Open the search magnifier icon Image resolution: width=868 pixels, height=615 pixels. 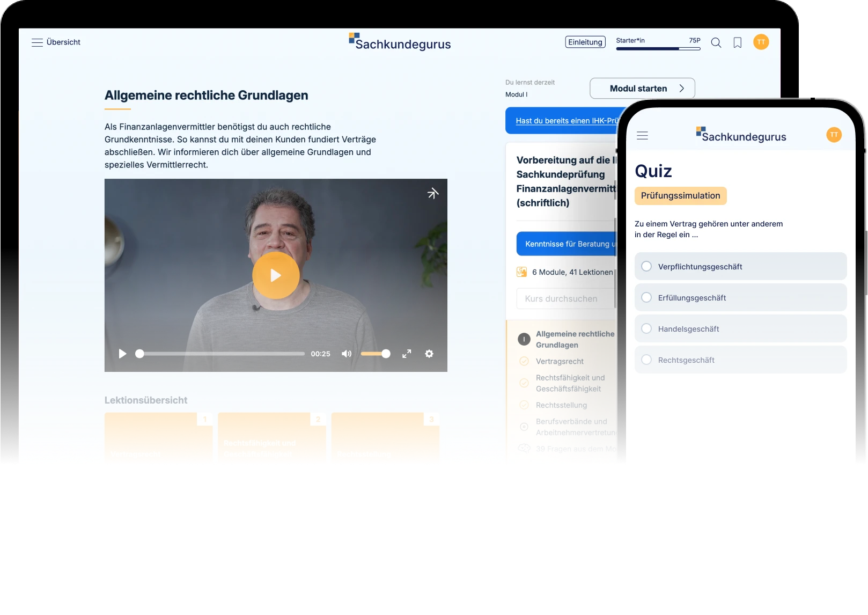716,43
